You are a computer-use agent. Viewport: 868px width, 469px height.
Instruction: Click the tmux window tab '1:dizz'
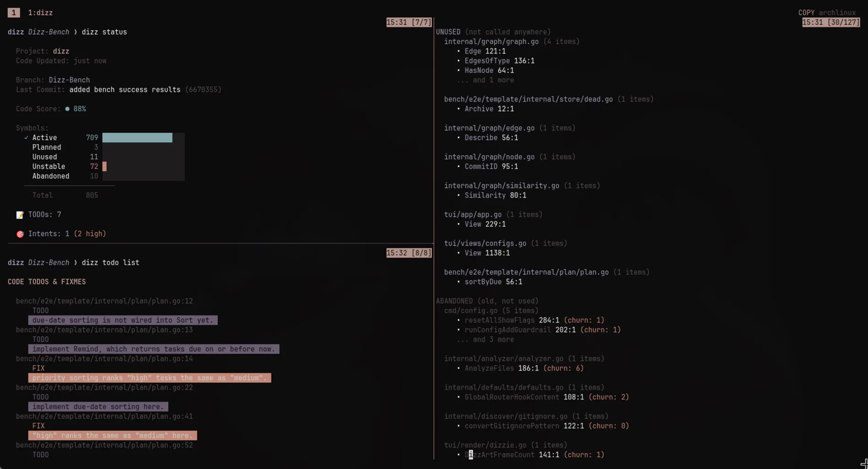[40, 13]
